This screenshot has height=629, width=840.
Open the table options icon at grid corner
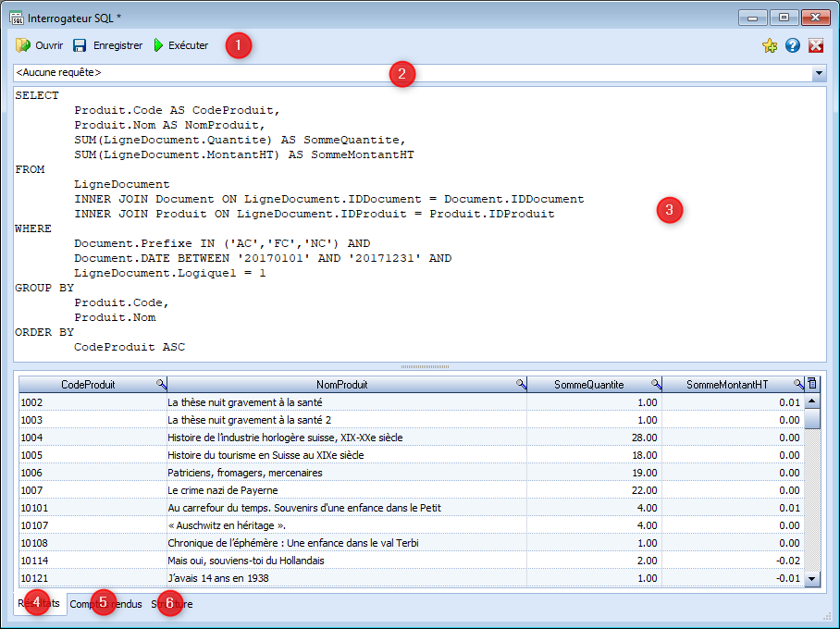point(812,384)
